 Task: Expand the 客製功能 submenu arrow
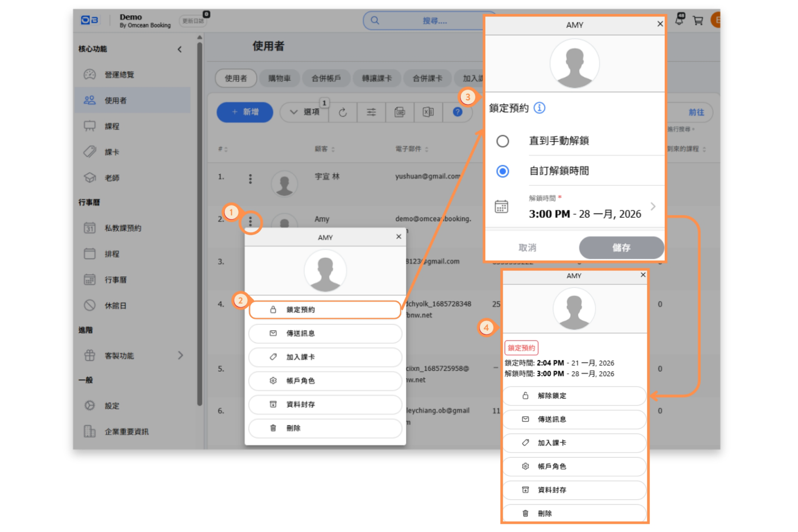(180, 355)
